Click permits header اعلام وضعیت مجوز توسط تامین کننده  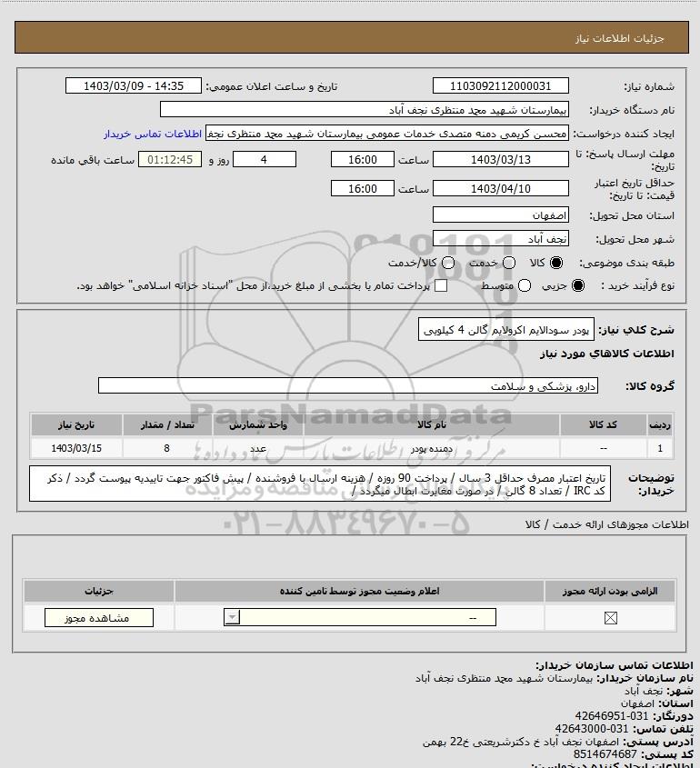[x=360, y=591]
